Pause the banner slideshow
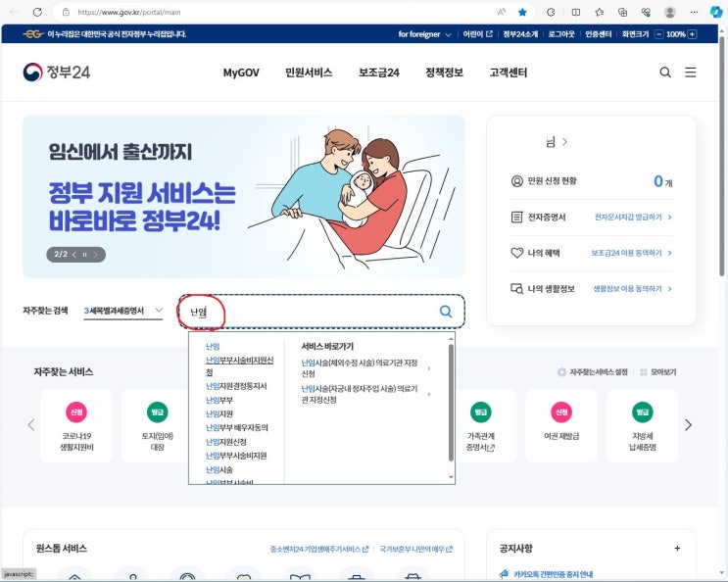Image resolution: width=728 pixels, height=582 pixels. pos(84,255)
